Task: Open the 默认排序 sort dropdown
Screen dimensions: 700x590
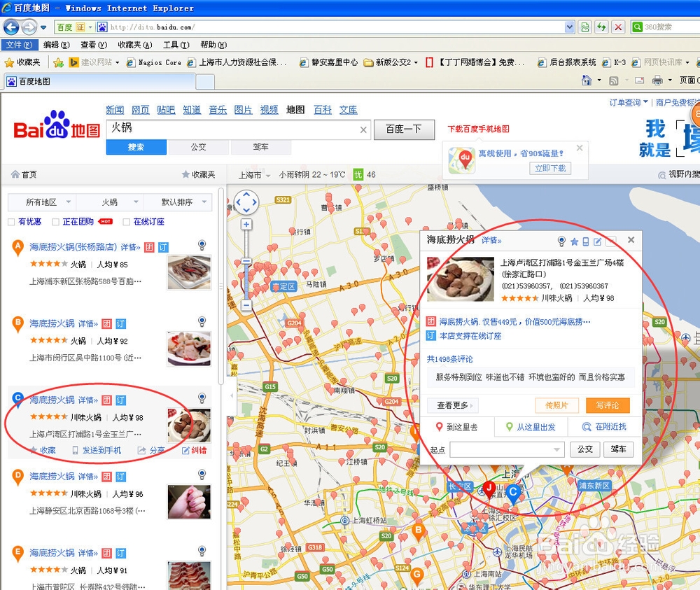Action: tap(178, 202)
